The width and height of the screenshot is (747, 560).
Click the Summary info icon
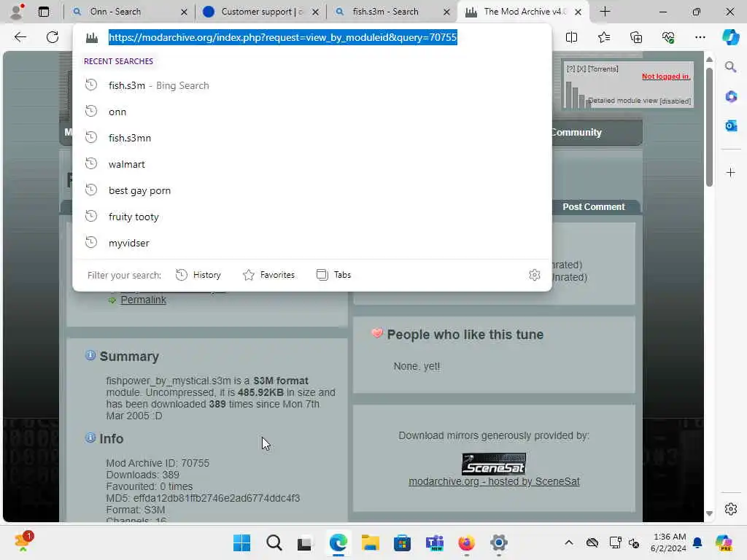(x=90, y=355)
